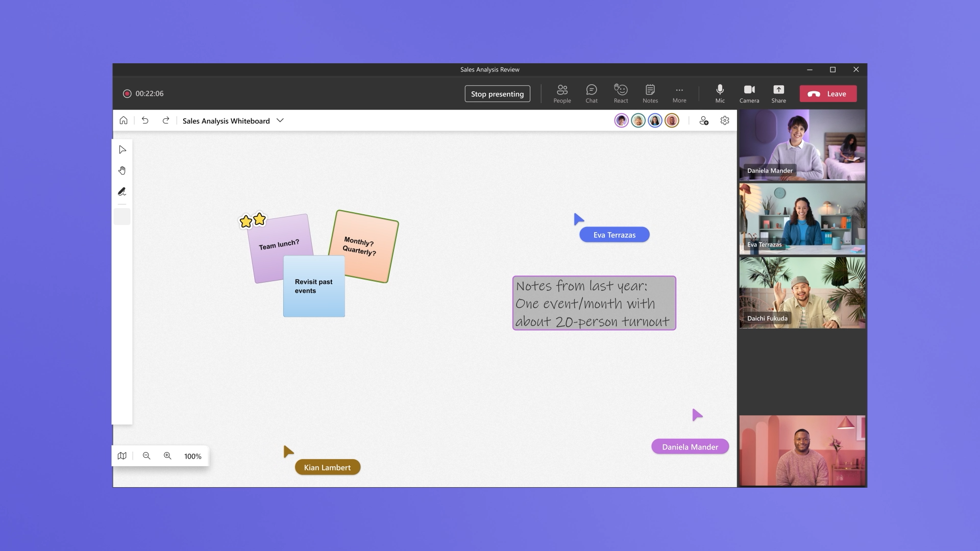Click the second collaborator avatar

click(638, 120)
